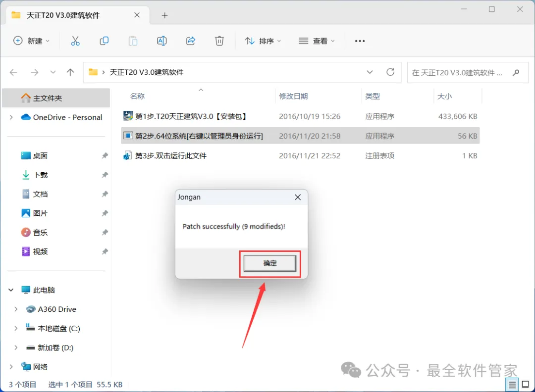Select the 天正T20 V3.0建筑软件 tab

78,15
